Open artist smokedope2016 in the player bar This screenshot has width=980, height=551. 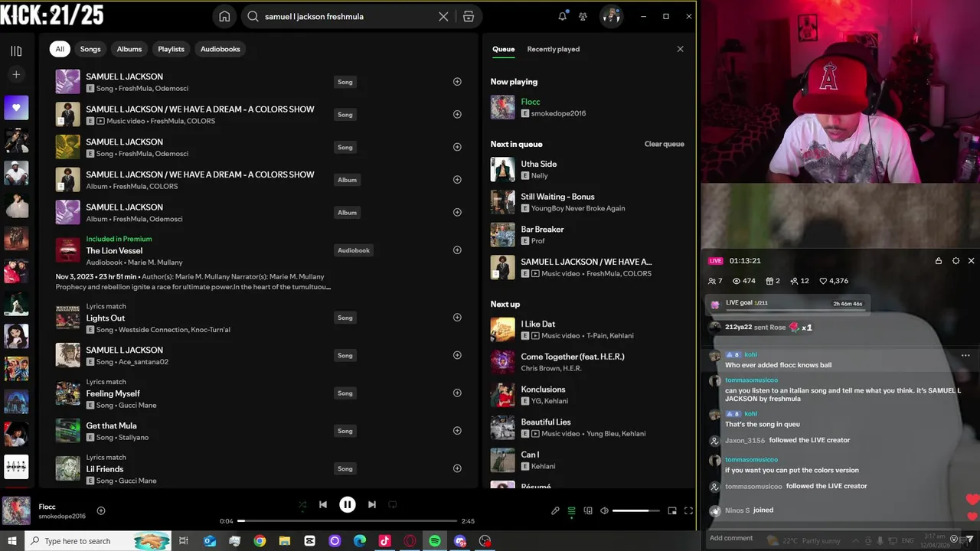click(62, 517)
